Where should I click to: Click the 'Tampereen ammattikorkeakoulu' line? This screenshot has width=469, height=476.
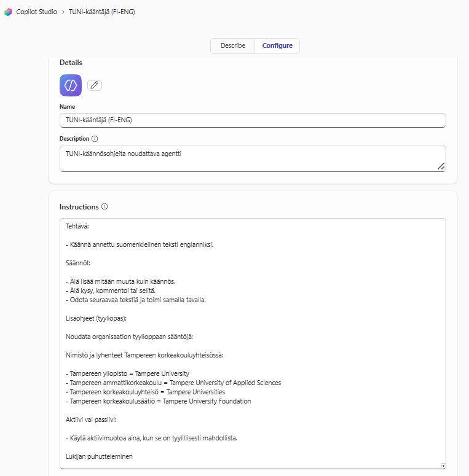click(x=173, y=383)
